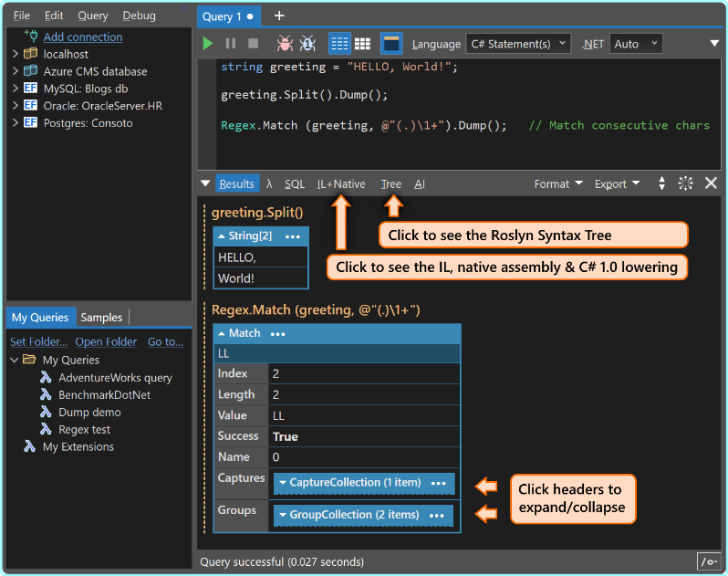728x576 pixels.
Task: Open the Regex test query
Action: click(x=84, y=429)
